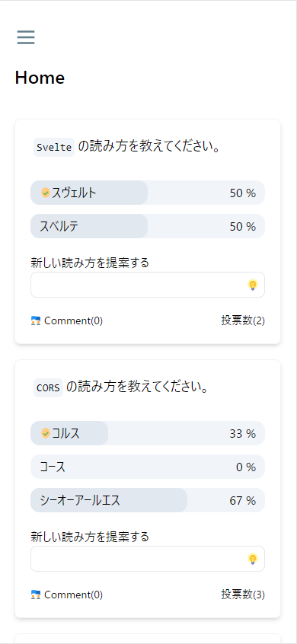Focus the new reading input for Svelte
The image size is (297, 644).
(x=148, y=285)
